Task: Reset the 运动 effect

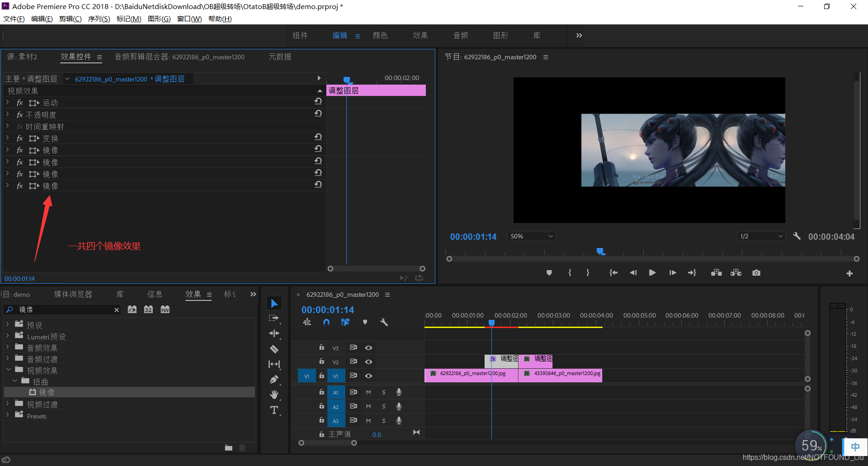Action: (x=318, y=101)
